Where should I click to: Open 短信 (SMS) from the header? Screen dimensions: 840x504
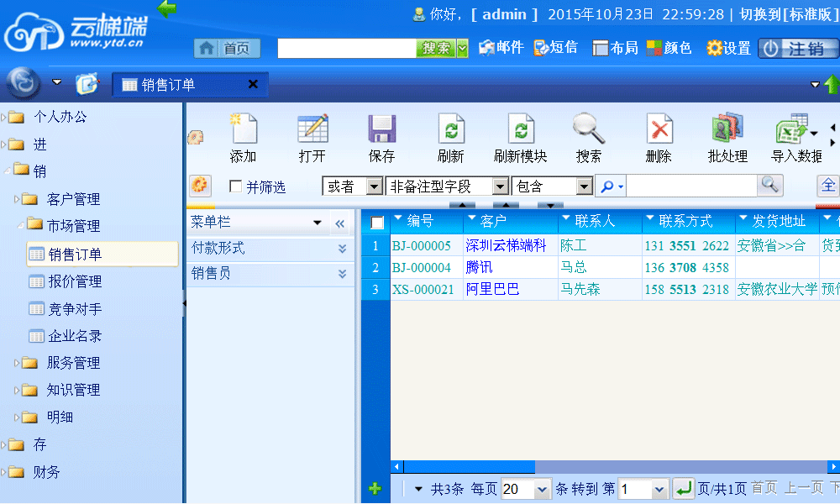[x=555, y=48]
